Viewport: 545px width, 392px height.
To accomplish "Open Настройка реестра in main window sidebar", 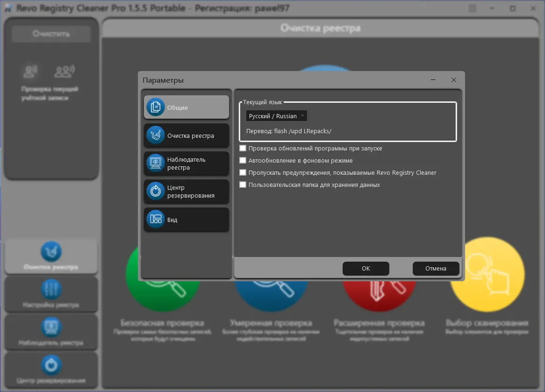I will tap(51, 294).
